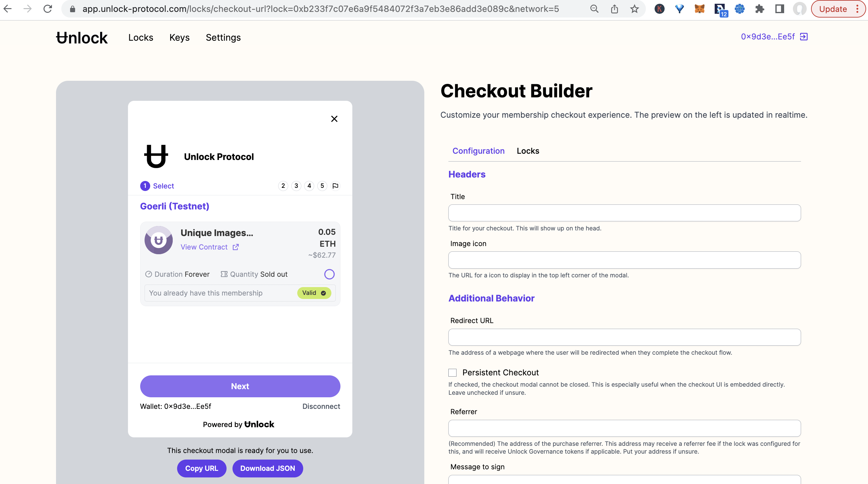Click the share icon in the browser toolbar
The width and height of the screenshot is (868, 484).
614,9
